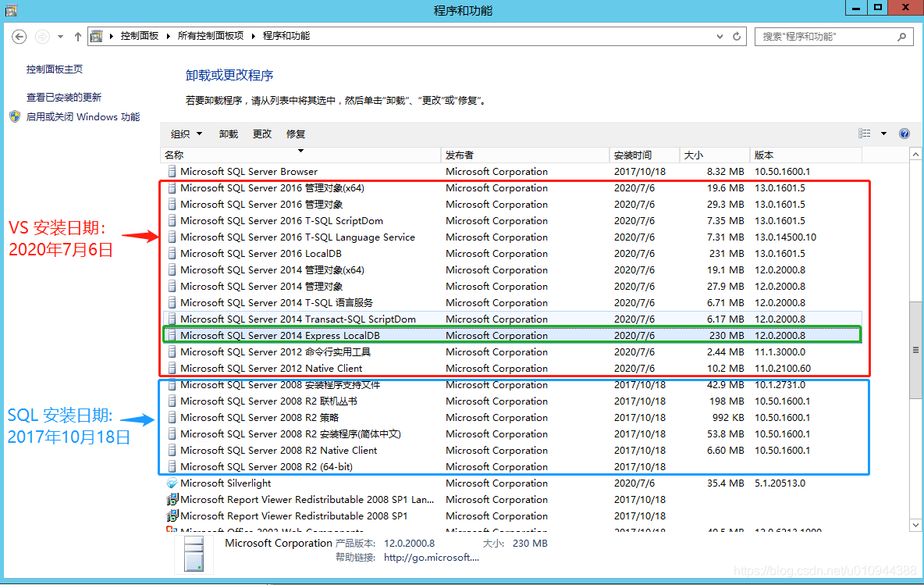Select SQL Server 2016 T-SQL Language Service
The image size is (924, 585).
(x=511, y=237)
